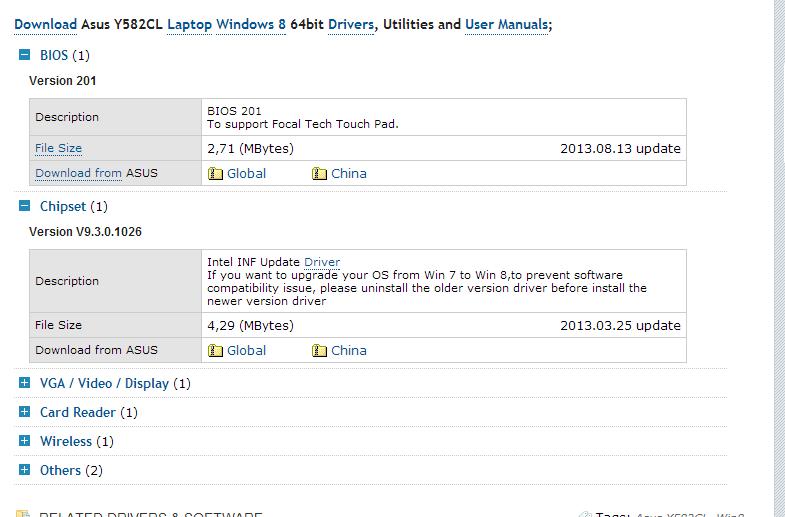Click the File Size link under BIOS
785x517 pixels.
click(58, 148)
